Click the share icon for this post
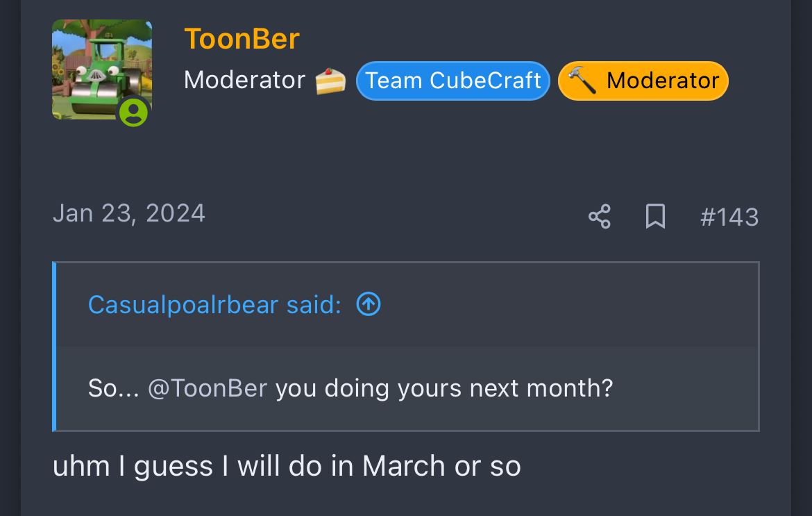 coord(599,216)
